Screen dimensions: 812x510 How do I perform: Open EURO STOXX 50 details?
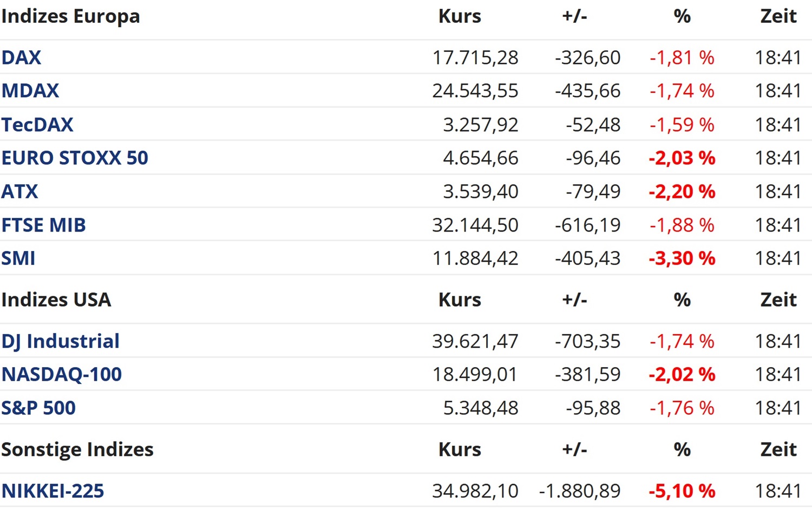75,158
